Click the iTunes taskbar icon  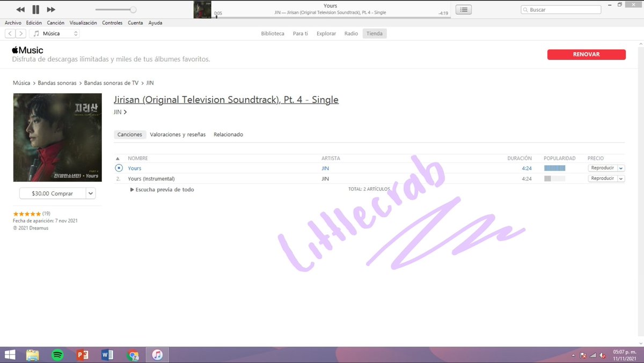157,355
